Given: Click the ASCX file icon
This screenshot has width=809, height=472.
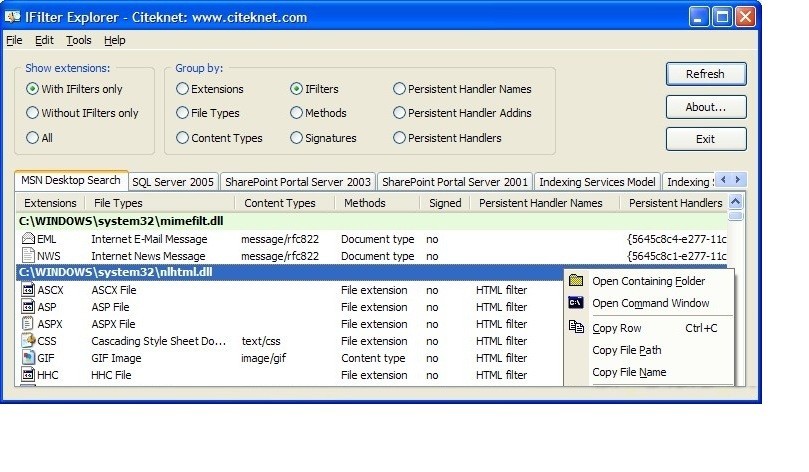Looking at the screenshot, I should 27,290.
